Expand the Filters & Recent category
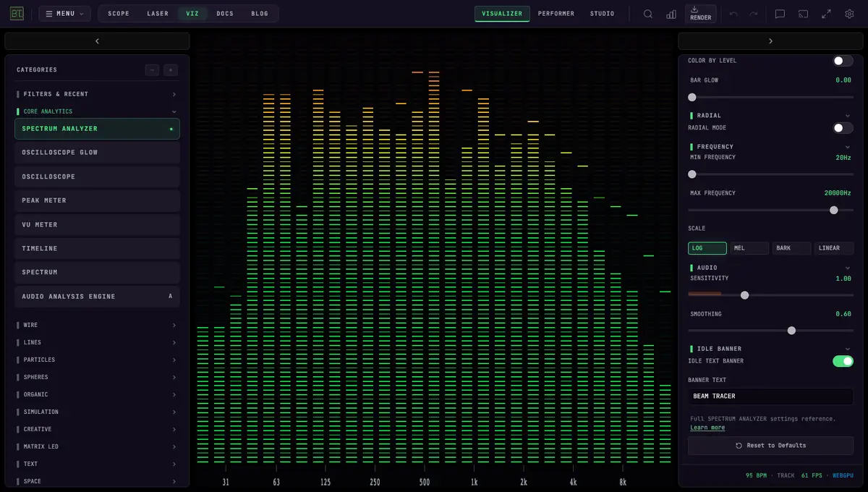Viewport: 868px width, 492px height. (97, 94)
